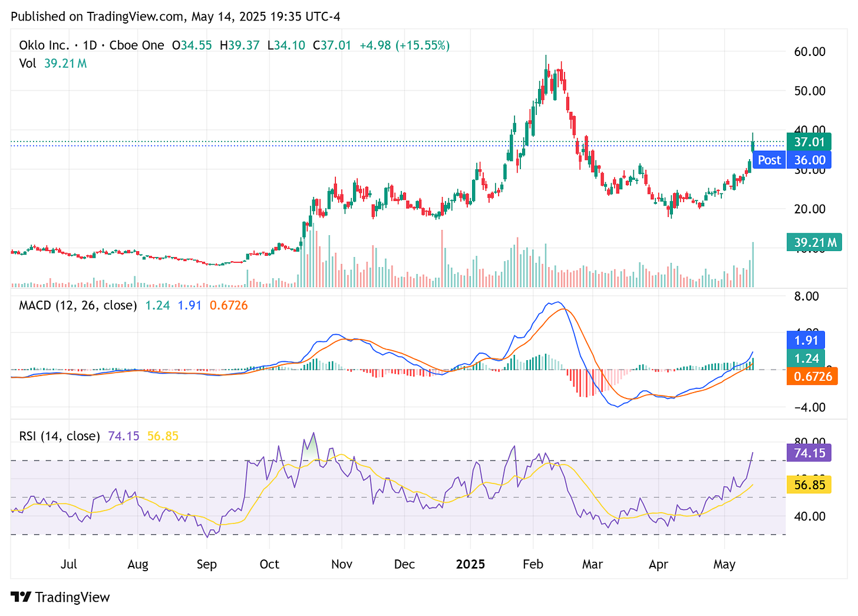Open symbol search via Oklo Inc. label
This screenshot has width=858, height=616.
click(44, 45)
